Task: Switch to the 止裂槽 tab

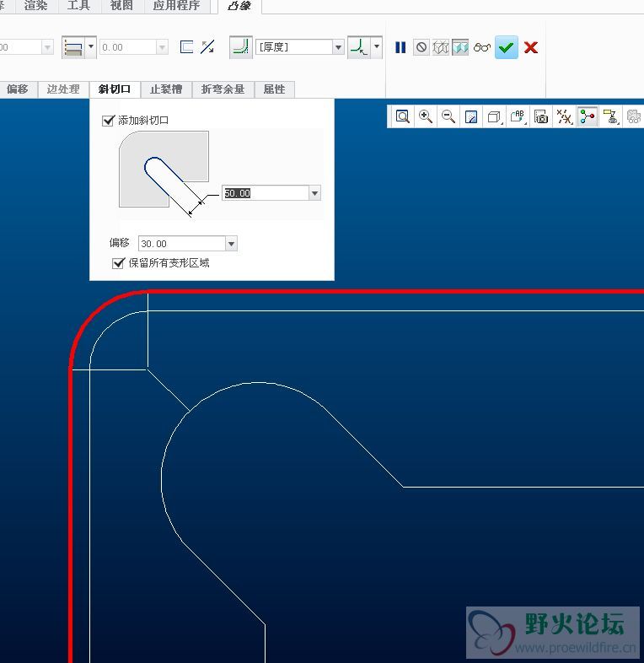Action: pyautogui.click(x=167, y=89)
